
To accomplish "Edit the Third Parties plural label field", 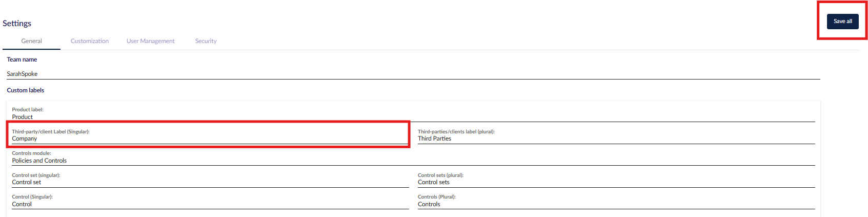I will coord(616,139).
